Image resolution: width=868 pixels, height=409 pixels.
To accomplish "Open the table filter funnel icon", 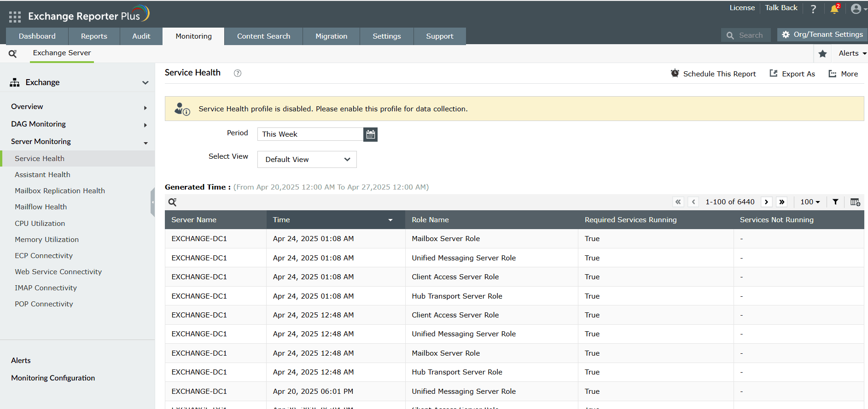I will 835,202.
